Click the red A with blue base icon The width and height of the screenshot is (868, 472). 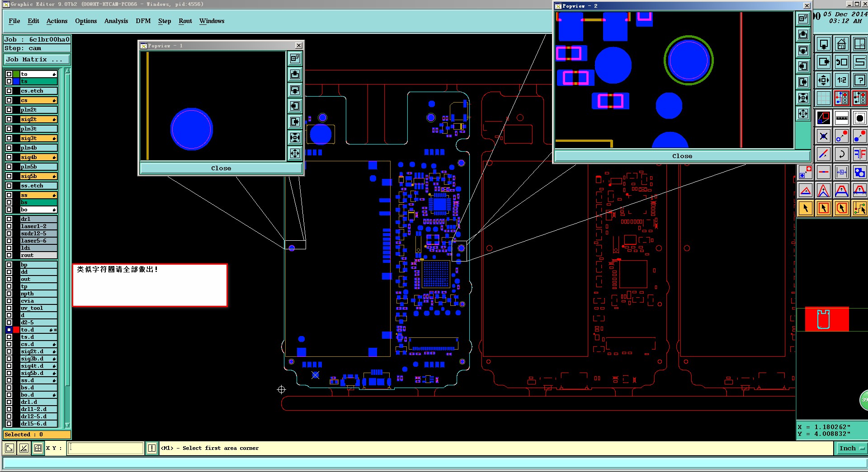point(841,190)
